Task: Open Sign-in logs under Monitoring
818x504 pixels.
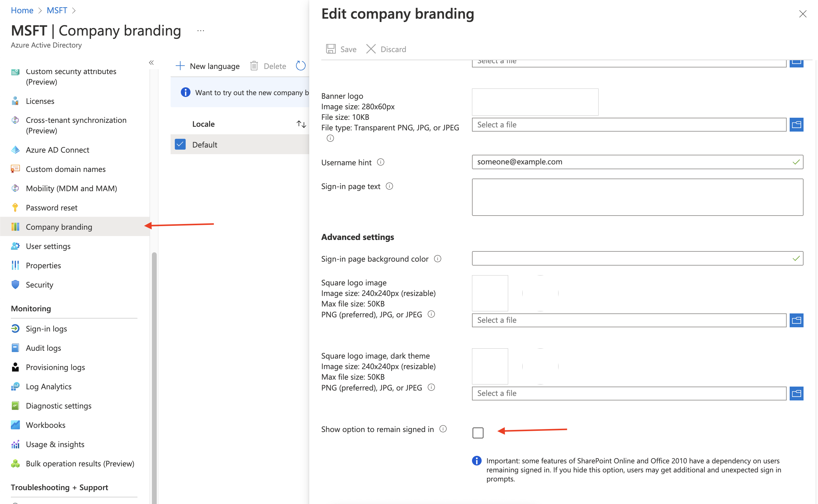Action: [46, 329]
